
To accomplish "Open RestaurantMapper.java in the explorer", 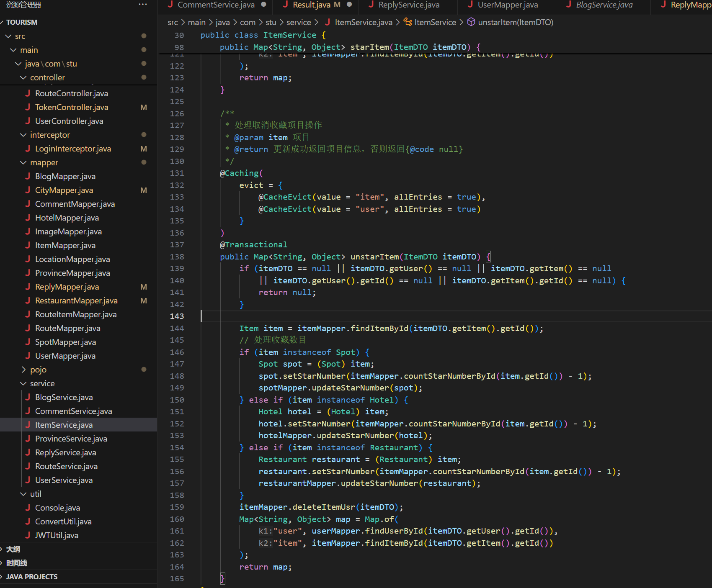I will (76, 300).
